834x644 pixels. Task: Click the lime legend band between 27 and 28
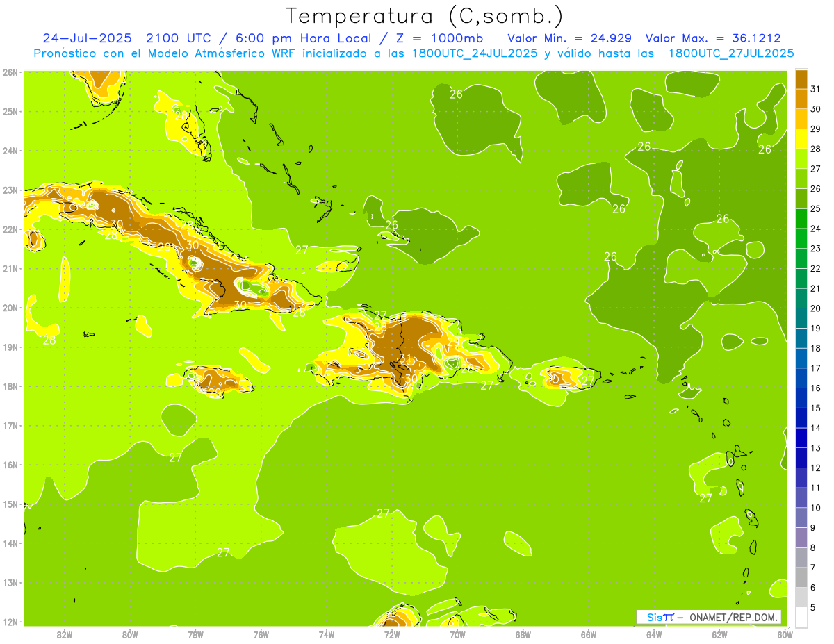pos(801,159)
